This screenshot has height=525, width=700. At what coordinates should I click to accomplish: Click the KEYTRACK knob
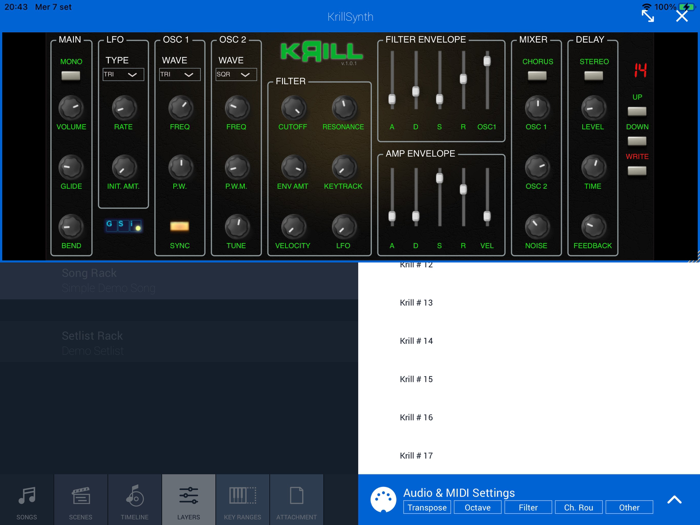pos(344,167)
